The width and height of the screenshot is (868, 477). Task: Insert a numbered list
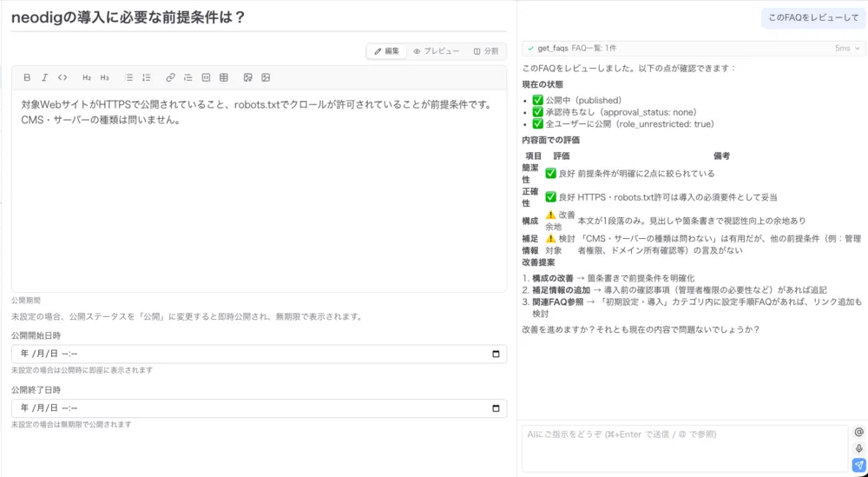point(147,77)
